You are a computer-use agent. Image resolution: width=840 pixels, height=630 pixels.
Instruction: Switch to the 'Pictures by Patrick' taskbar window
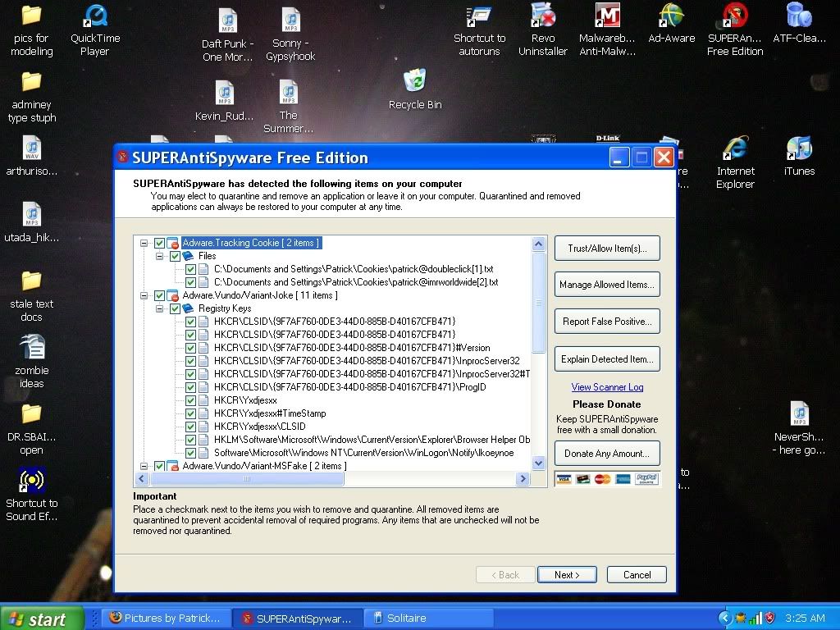tap(167, 619)
